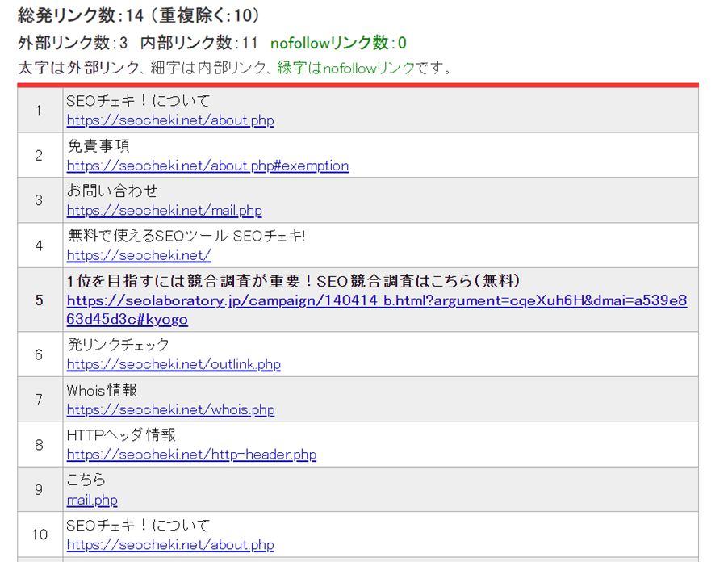Select the '外部リンク数:3' count
Screen dimensions: 728x562
(73, 43)
